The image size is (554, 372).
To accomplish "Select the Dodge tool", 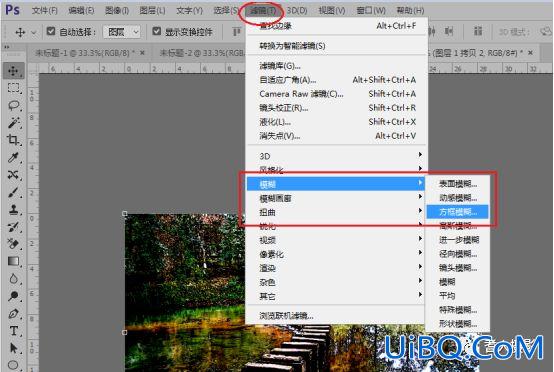I will tap(13, 296).
